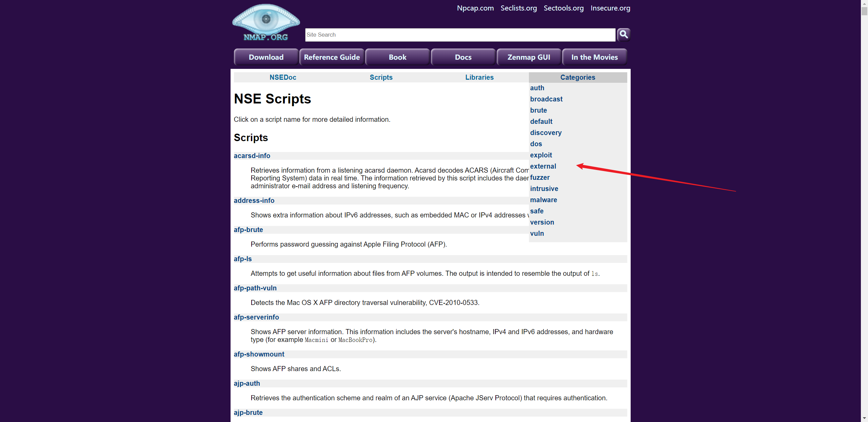Open the Libraries tab

point(479,77)
